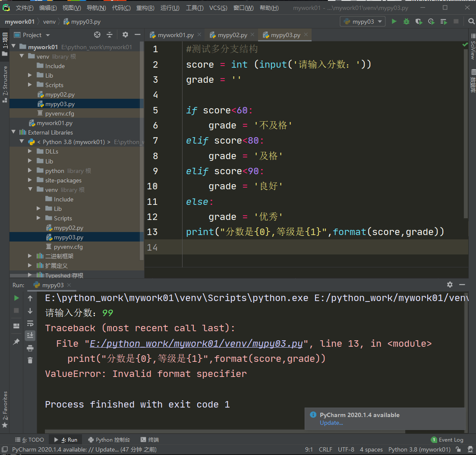
Task: Run mypy03 with coverage from the toolbar
Action: click(x=419, y=22)
